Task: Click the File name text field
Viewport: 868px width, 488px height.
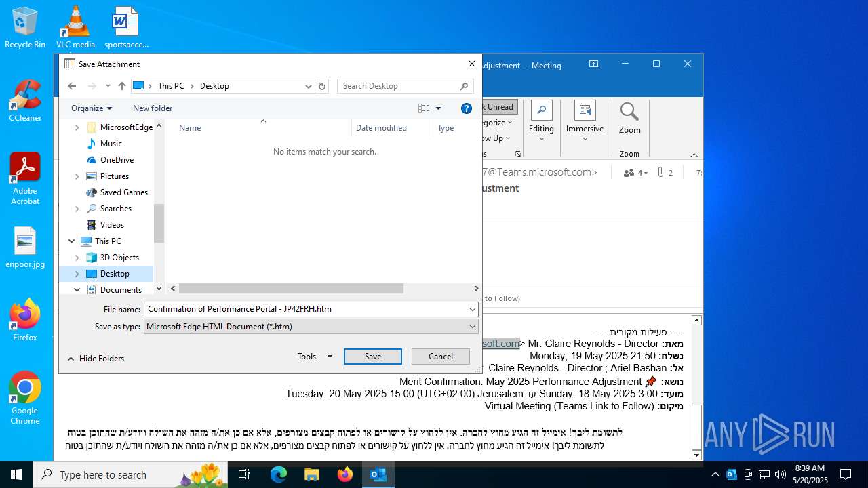Action: click(306, 309)
